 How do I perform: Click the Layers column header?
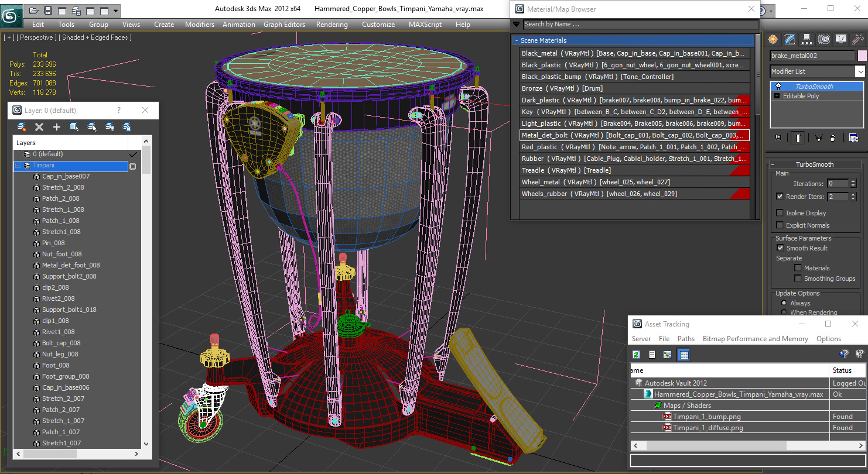click(70, 143)
